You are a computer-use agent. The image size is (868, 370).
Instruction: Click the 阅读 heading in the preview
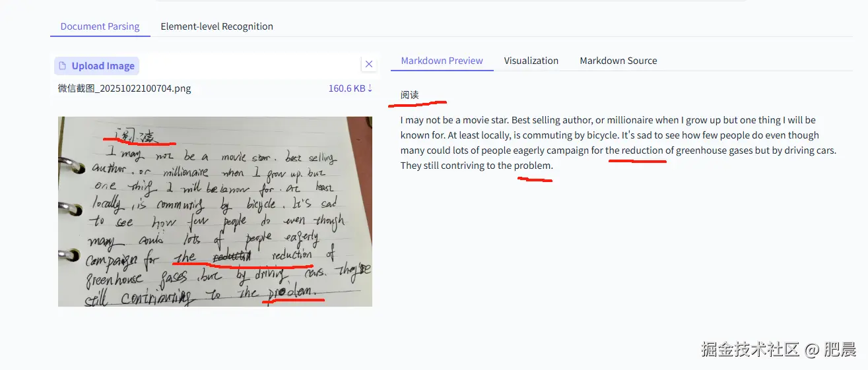click(410, 95)
